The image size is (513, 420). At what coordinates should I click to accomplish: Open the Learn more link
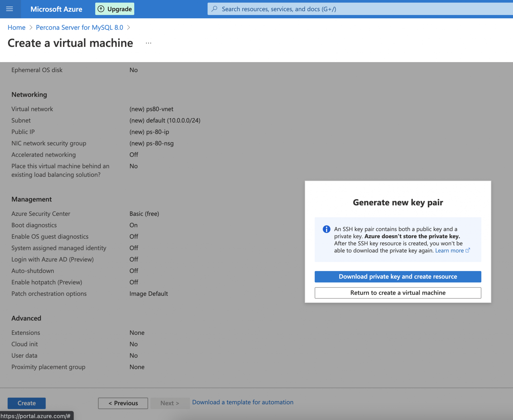[x=450, y=250]
